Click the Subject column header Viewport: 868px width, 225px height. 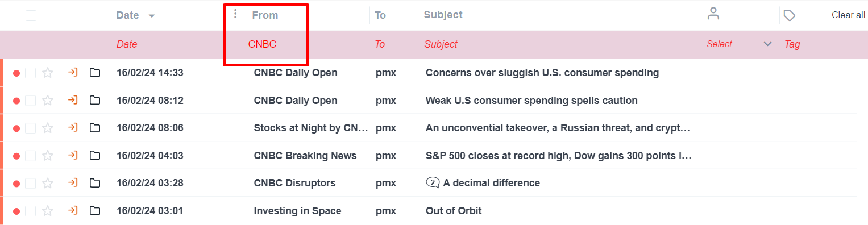point(443,15)
